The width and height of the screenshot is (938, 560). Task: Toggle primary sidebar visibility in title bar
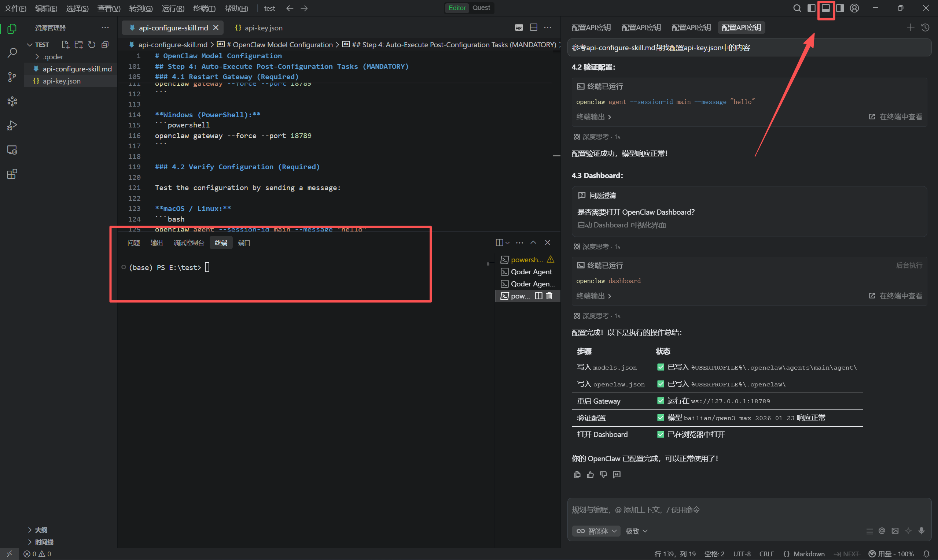coord(811,8)
